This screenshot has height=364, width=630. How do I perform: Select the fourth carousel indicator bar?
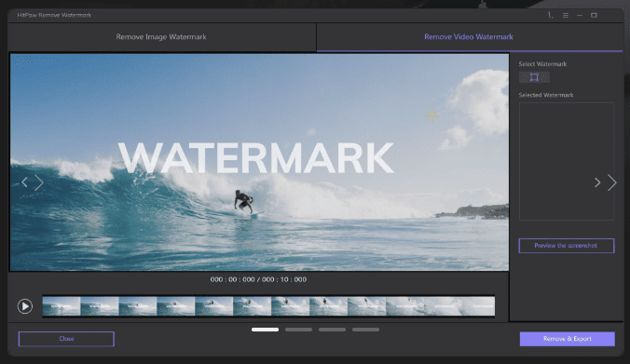click(365, 330)
